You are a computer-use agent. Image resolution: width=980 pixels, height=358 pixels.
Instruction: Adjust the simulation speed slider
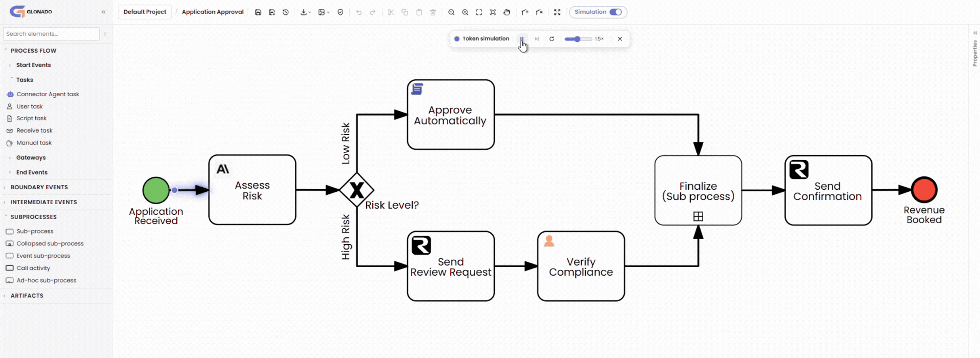point(578,39)
